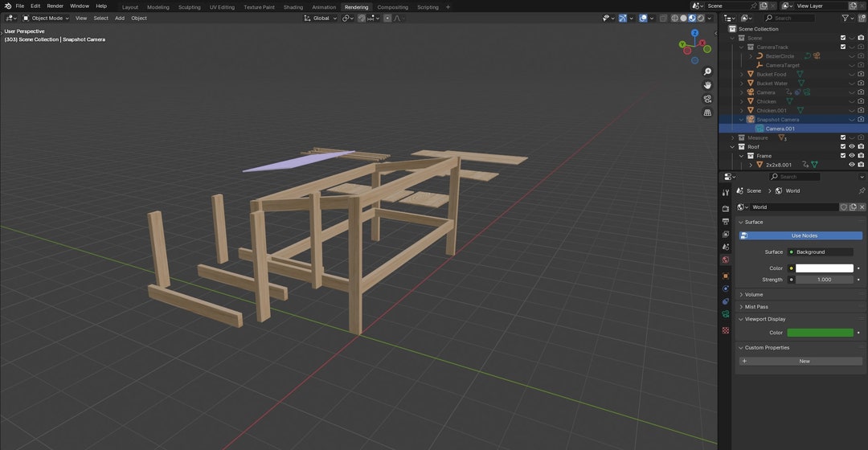Open the Tool properties tab icon

(726, 193)
